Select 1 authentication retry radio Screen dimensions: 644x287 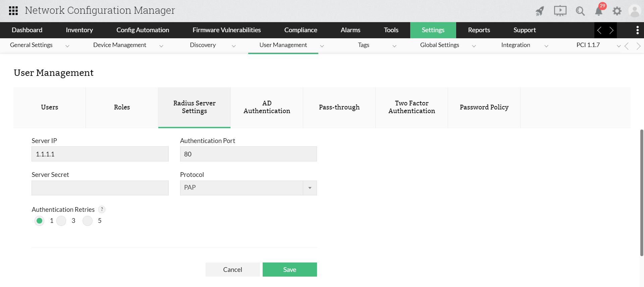40,221
